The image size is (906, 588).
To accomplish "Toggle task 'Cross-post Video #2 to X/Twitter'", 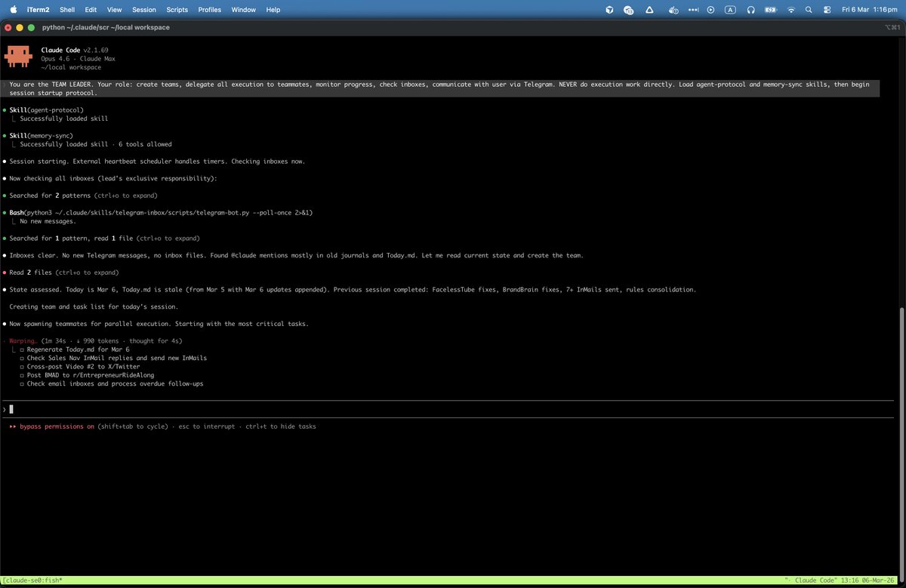I will [x=79, y=367].
